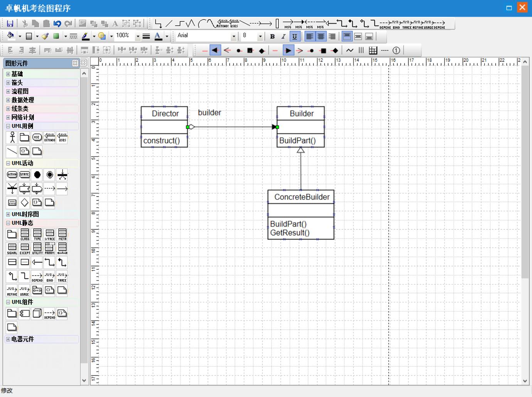The image size is (532, 397).
Task: Click the format painter brush icon
Action: (45, 36)
